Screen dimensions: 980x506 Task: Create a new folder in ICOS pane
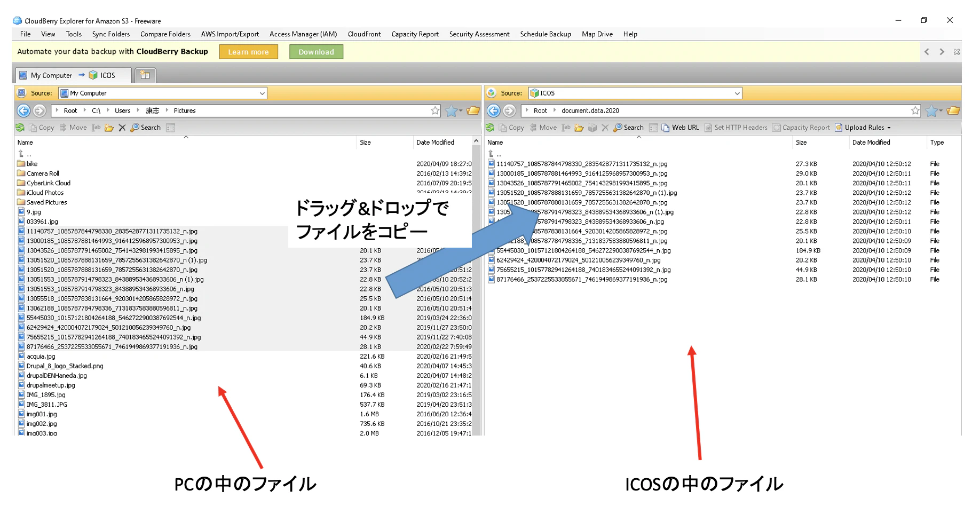pyautogui.click(x=579, y=128)
